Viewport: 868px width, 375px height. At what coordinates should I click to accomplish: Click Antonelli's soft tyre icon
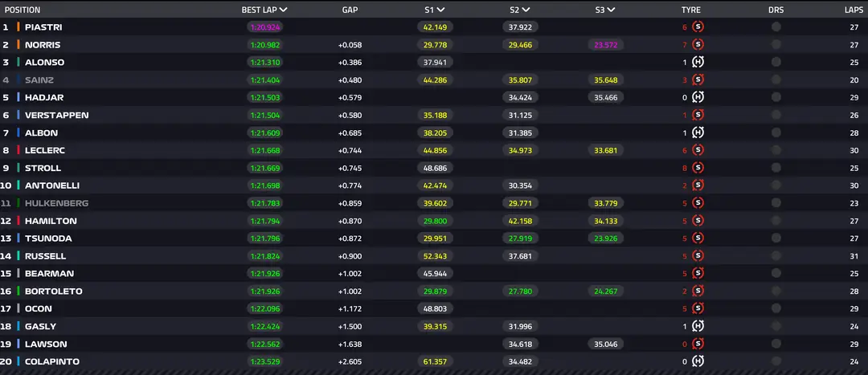tap(698, 185)
